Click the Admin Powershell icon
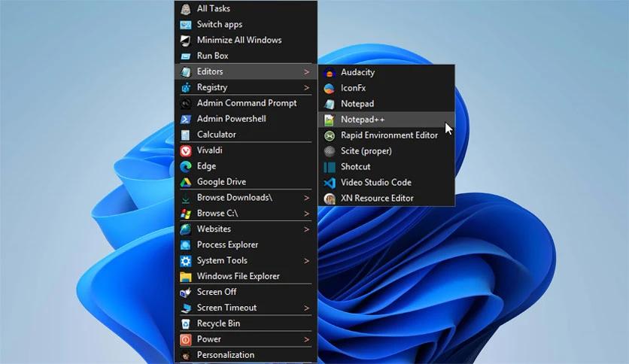Image resolution: width=629 pixels, height=364 pixels. coord(185,119)
